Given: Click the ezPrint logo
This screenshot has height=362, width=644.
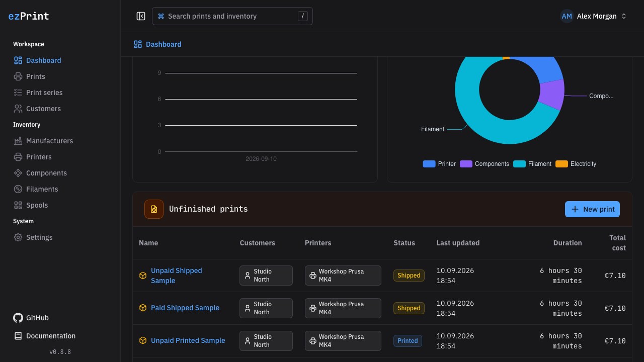Looking at the screenshot, I should (x=29, y=16).
